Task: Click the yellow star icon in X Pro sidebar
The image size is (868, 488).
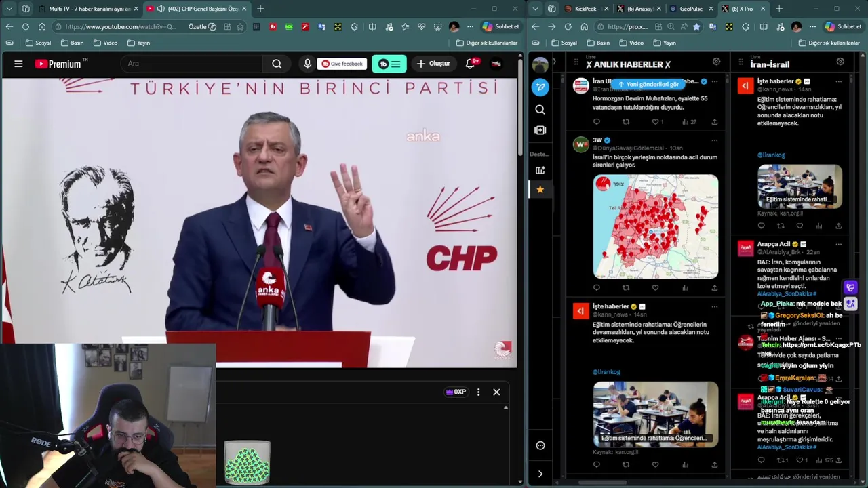Action: (540, 190)
